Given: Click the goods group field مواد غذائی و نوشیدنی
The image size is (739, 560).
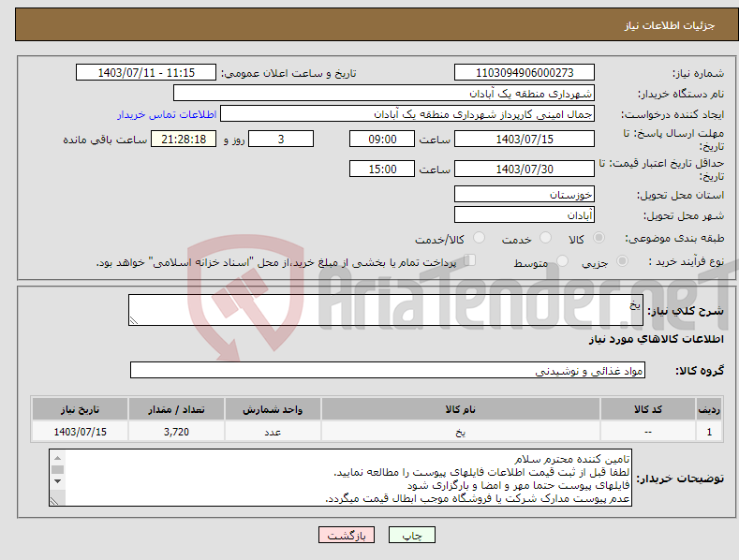Looking at the screenshot, I should tap(388, 371).
